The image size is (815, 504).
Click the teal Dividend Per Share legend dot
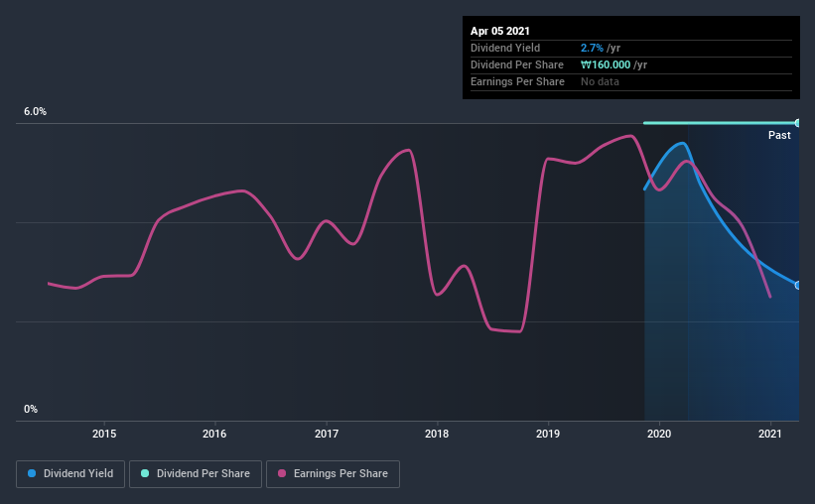point(145,473)
